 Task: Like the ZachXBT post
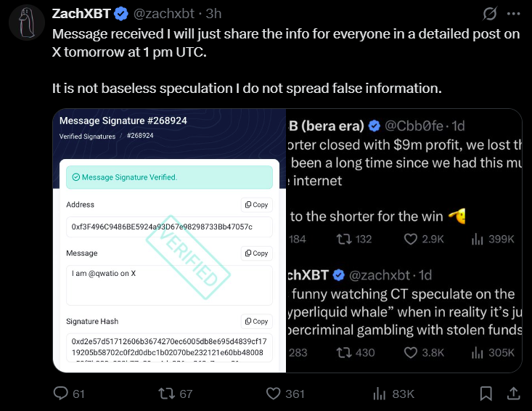pyautogui.click(x=274, y=394)
